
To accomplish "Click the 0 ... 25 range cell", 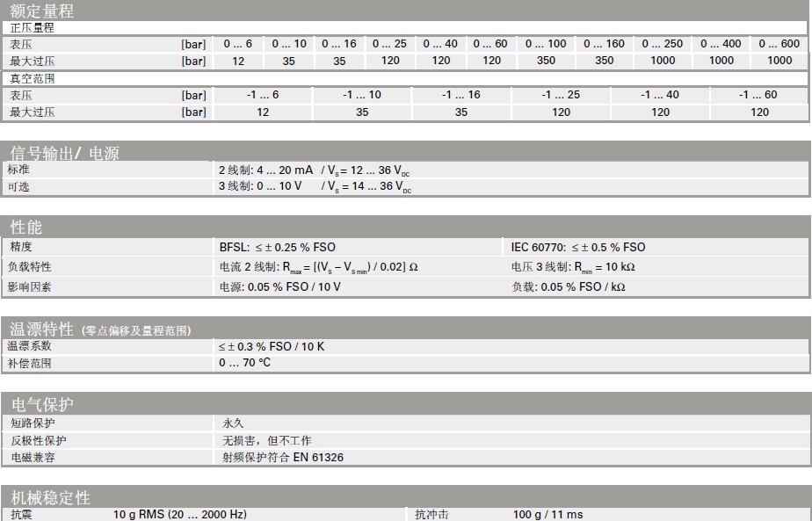I will click(x=389, y=44).
